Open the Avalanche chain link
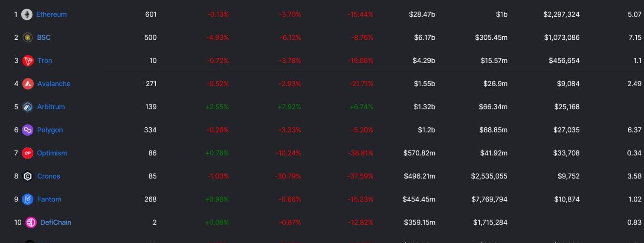Screen dimensions: 644x243 pyautogui.click(x=54, y=84)
